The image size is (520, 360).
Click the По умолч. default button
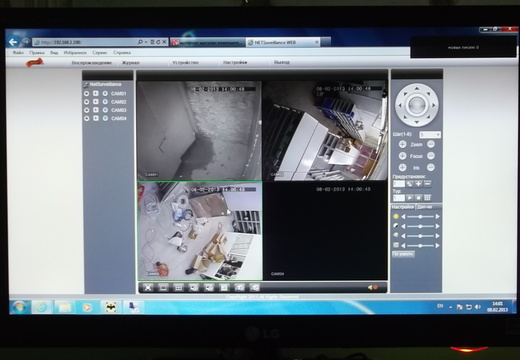pos(403,254)
